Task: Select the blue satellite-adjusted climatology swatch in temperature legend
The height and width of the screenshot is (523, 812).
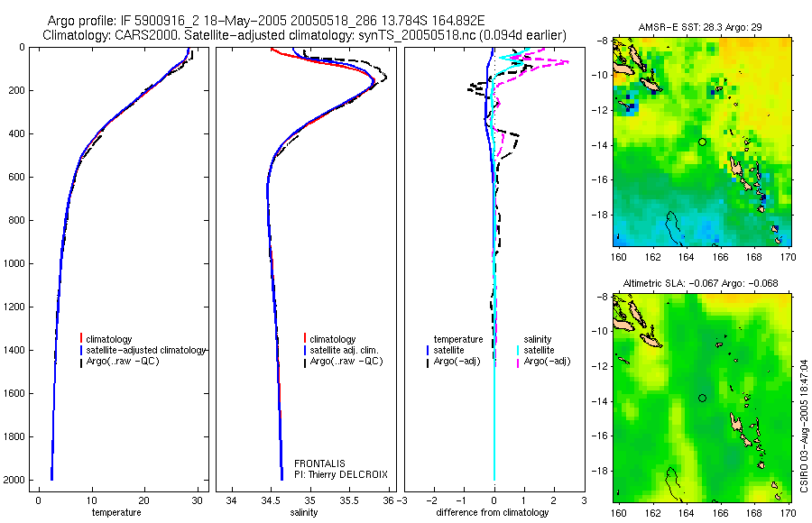Action: 81,350
